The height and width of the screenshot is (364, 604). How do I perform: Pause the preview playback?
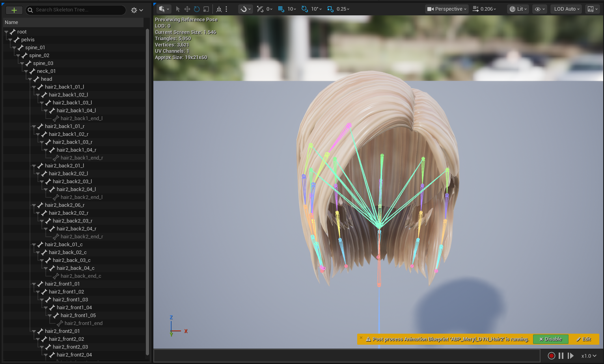click(x=561, y=356)
